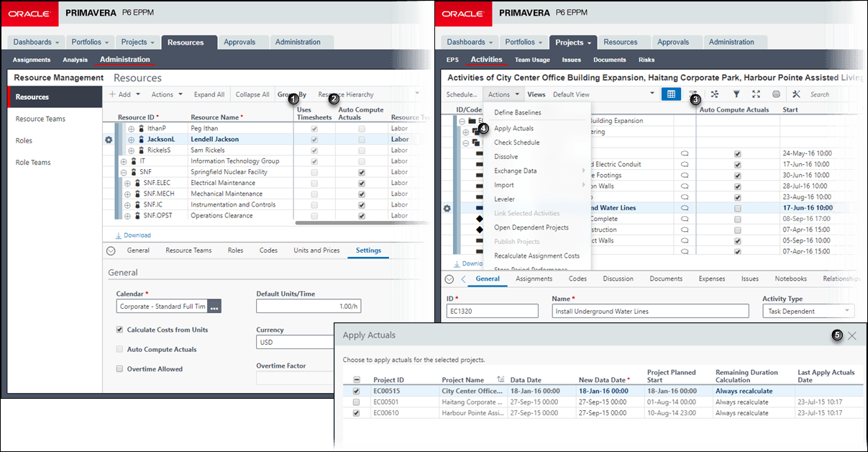868x452 pixels.
Task: Select Resource Teams in the sidebar
Action: pos(40,119)
